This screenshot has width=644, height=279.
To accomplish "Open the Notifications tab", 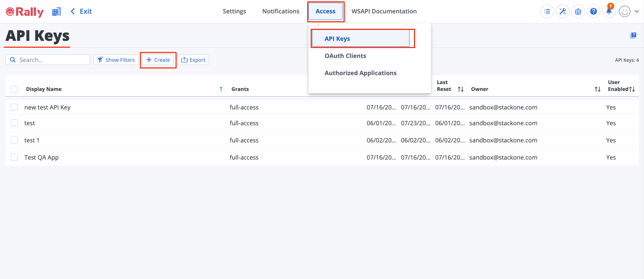I will tap(281, 11).
